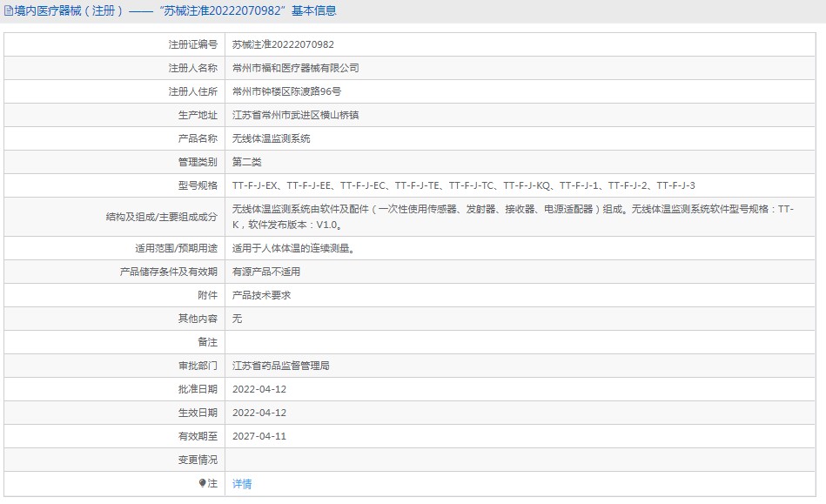The height and width of the screenshot is (504, 826).
Task: Click the label 注册人住所
Action: point(193,91)
